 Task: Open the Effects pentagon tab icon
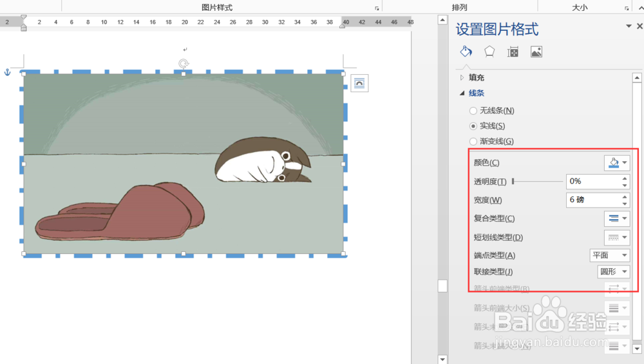(x=489, y=52)
